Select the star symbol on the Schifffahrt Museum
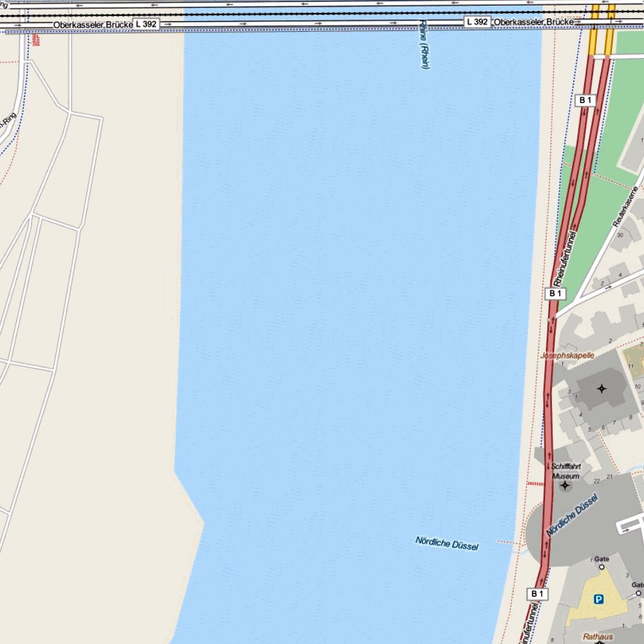The width and height of the screenshot is (644, 644). pyautogui.click(x=565, y=485)
